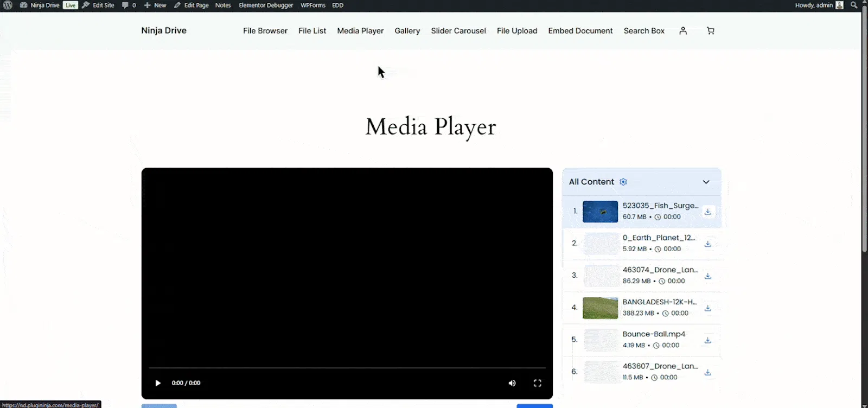This screenshot has height=408, width=868.
Task: Click the BANGLADESH-12K-H thumbnail
Action: pos(600,308)
